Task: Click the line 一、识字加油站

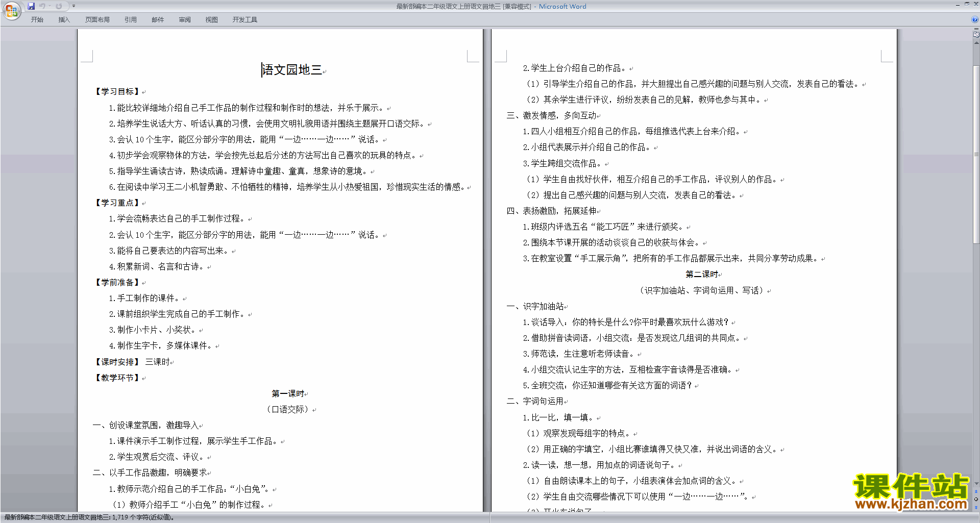Action: point(535,307)
